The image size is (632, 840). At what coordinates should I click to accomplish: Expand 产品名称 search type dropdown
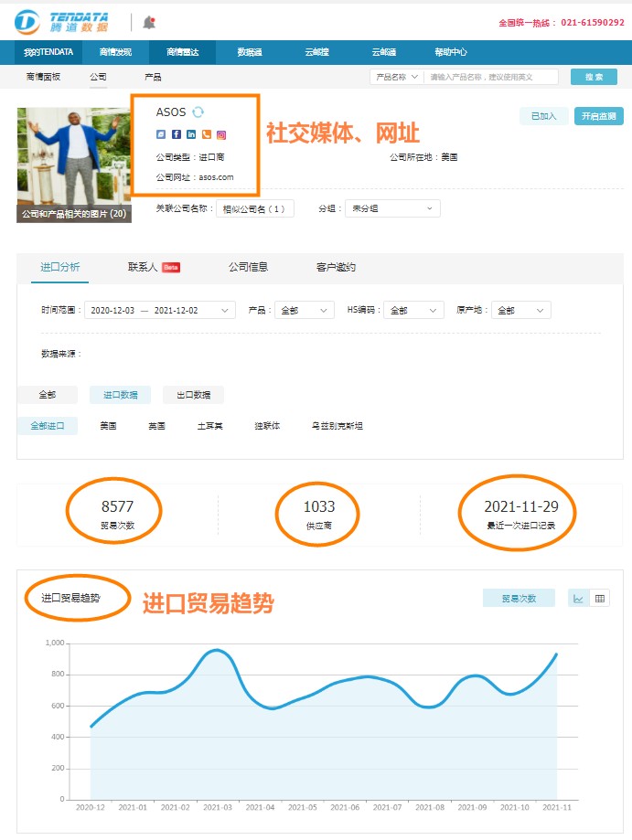coord(397,77)
